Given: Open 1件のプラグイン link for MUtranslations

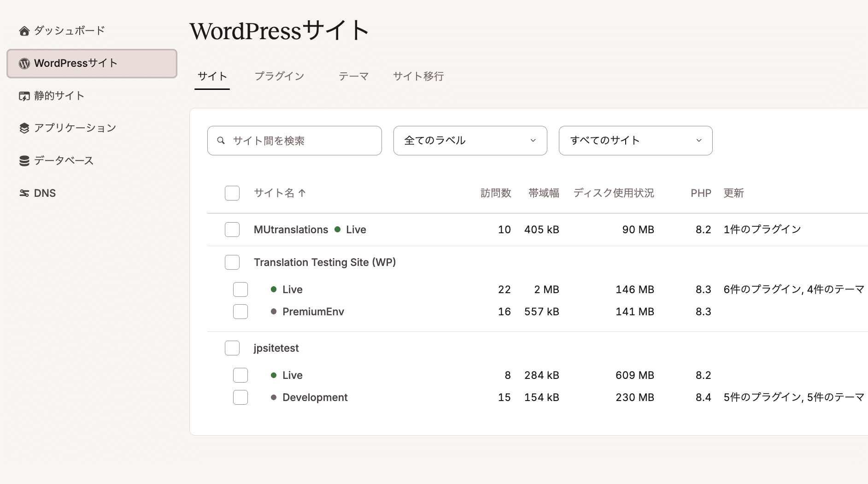Looking at the screenshot, I should (762, 229).
